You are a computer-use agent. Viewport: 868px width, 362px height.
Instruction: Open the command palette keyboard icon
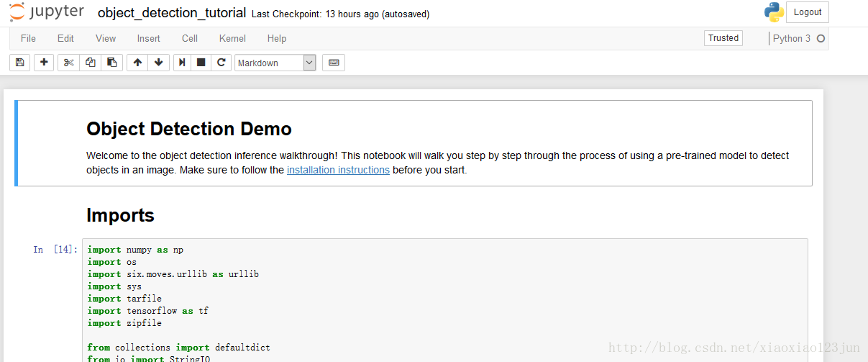pyautogui.click(x=334, y=63)
